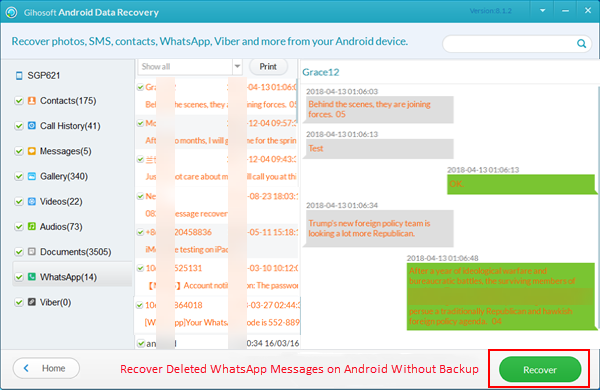Click the green Recover button
This screenshot has height=390, width=600.
(540, 369)
